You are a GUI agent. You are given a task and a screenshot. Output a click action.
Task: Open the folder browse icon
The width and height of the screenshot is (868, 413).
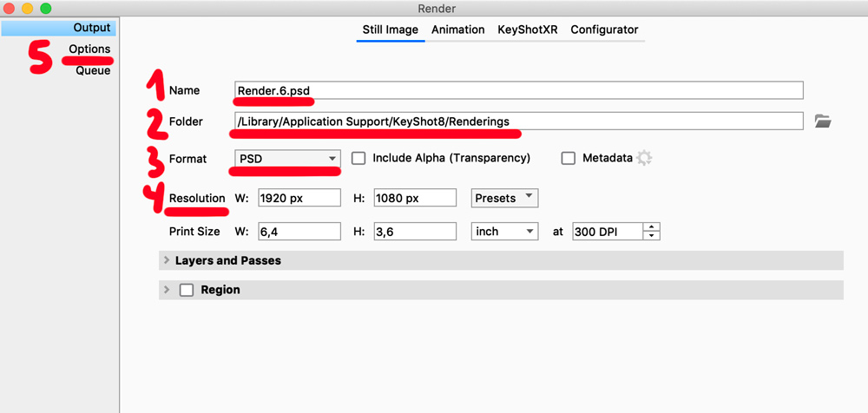[823, 121]
